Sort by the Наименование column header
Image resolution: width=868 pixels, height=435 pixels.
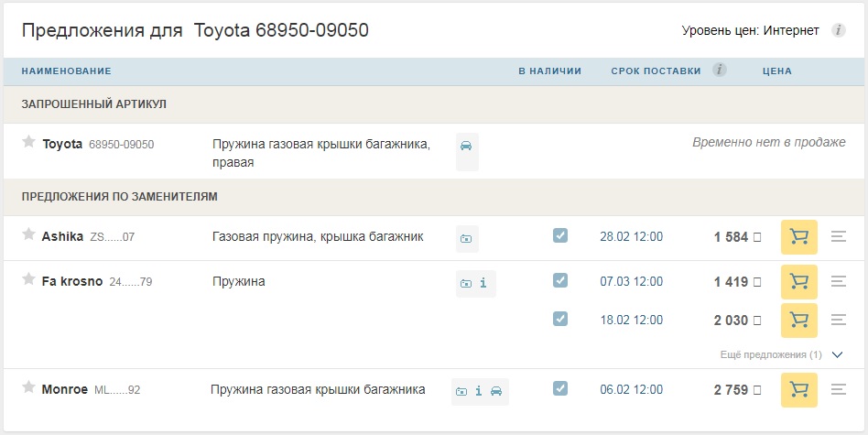point(66,71)
